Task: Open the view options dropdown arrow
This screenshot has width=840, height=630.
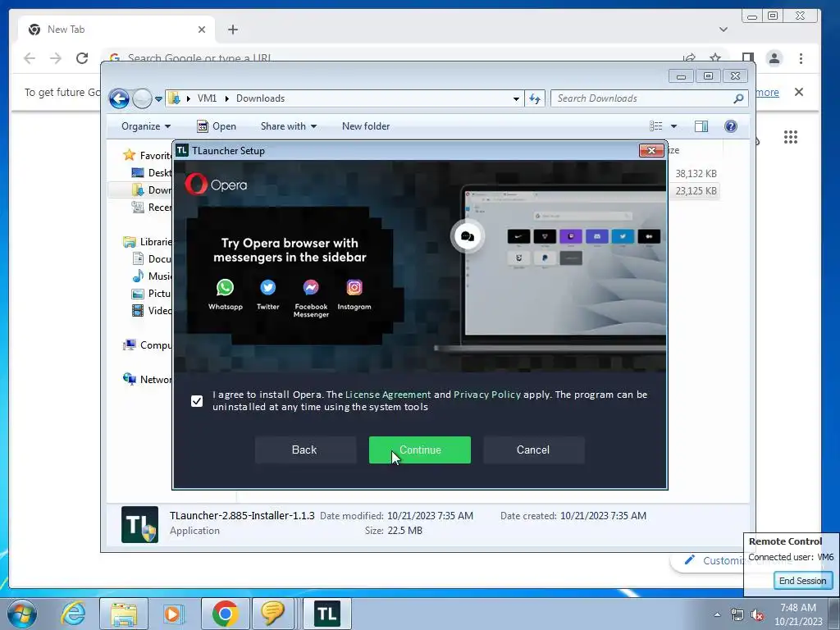Action: click(x=674, y=126)
